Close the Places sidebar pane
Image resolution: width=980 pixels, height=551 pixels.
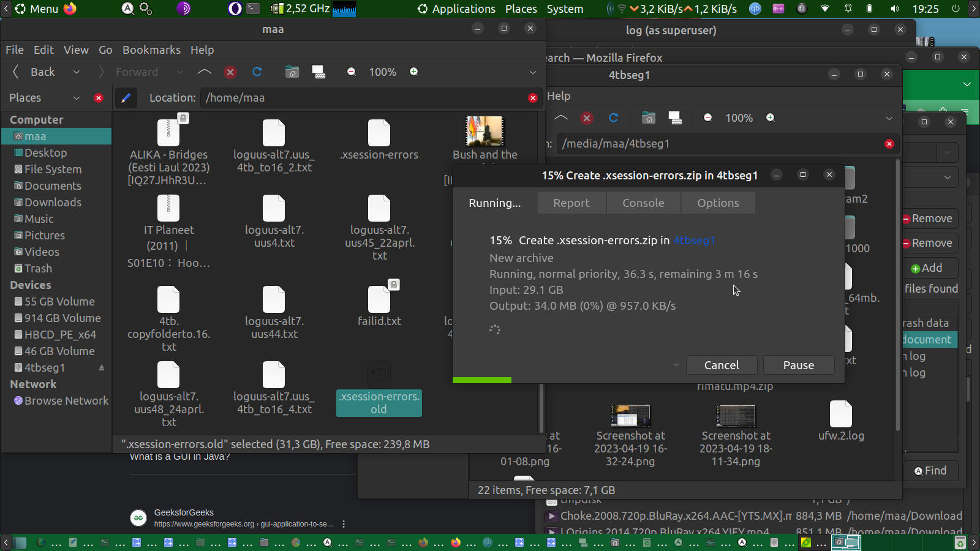[x=99, y=98]
